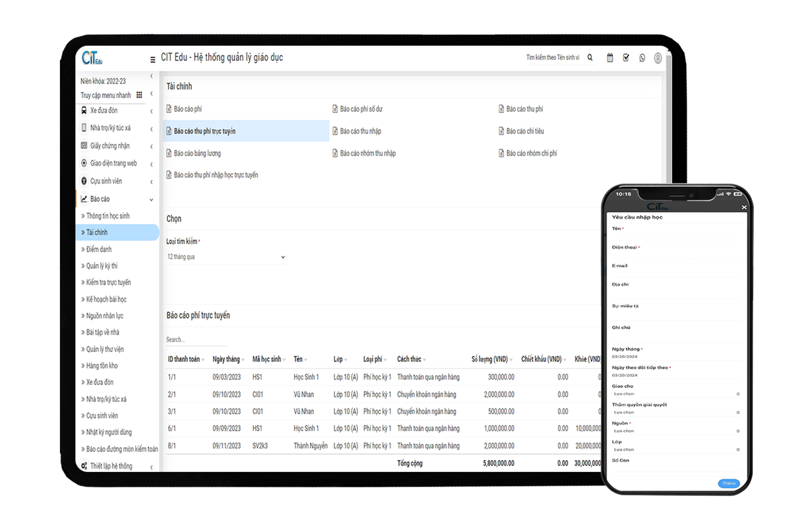
Task: Click the table Search field
Action: 196,340
